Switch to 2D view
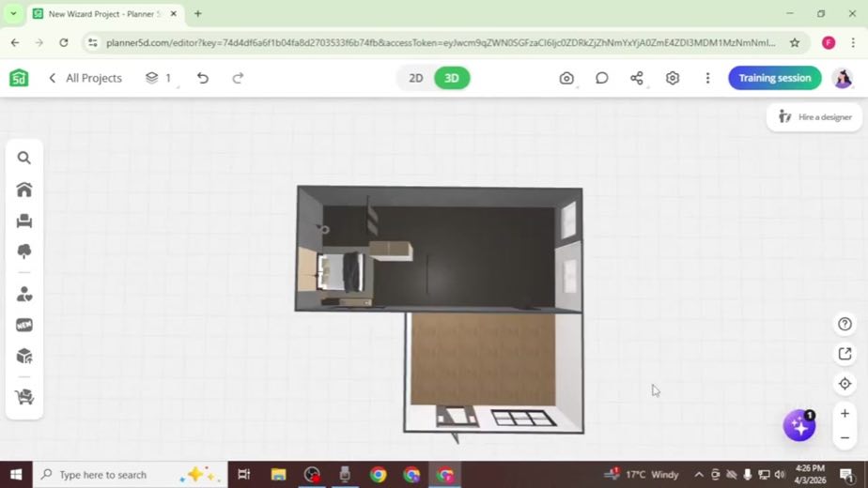The height and width of the screenshot is (488, 868). coord(416,78)
